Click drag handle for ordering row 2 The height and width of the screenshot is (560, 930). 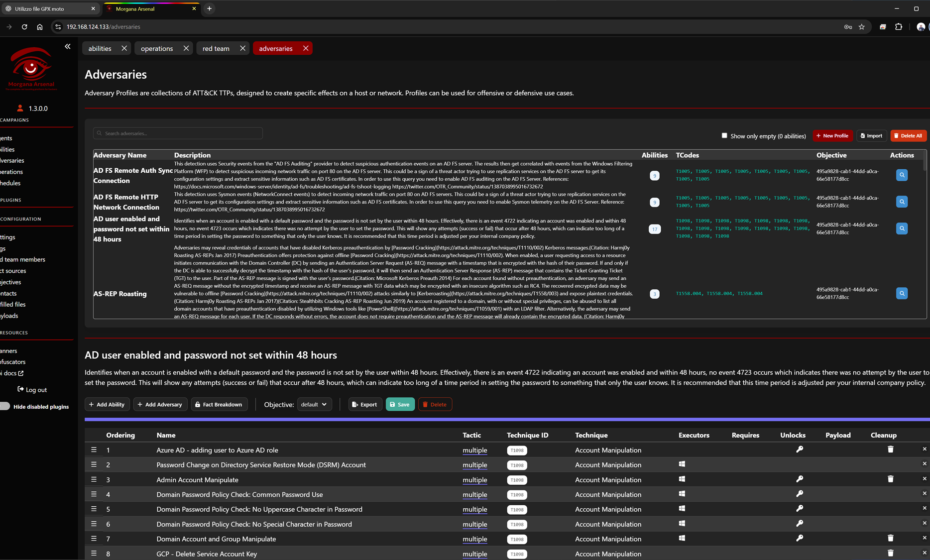click(x=94, y=464)
